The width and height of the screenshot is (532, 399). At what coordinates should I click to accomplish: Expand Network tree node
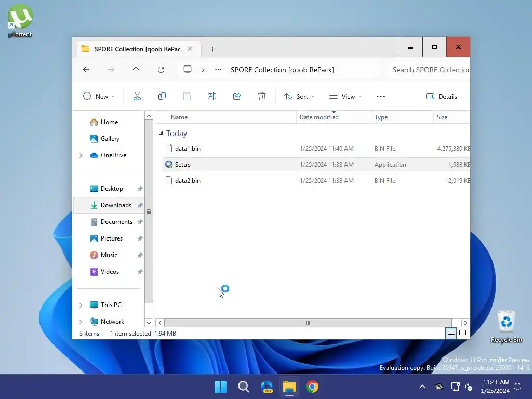click(x=81, y=322)
